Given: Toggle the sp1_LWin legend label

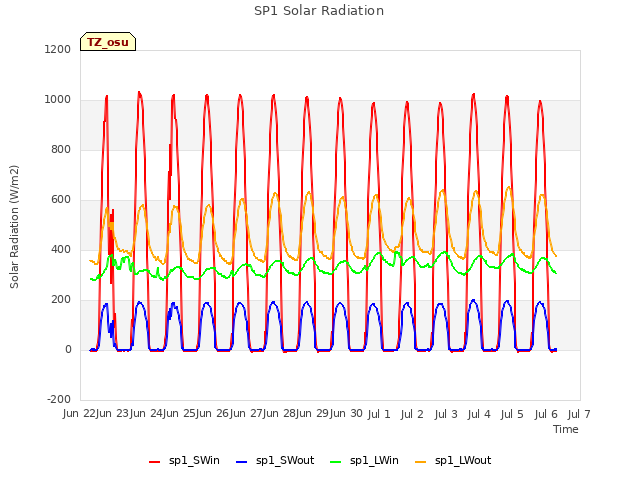Looking at the screenshot, I should click(374, 460).
